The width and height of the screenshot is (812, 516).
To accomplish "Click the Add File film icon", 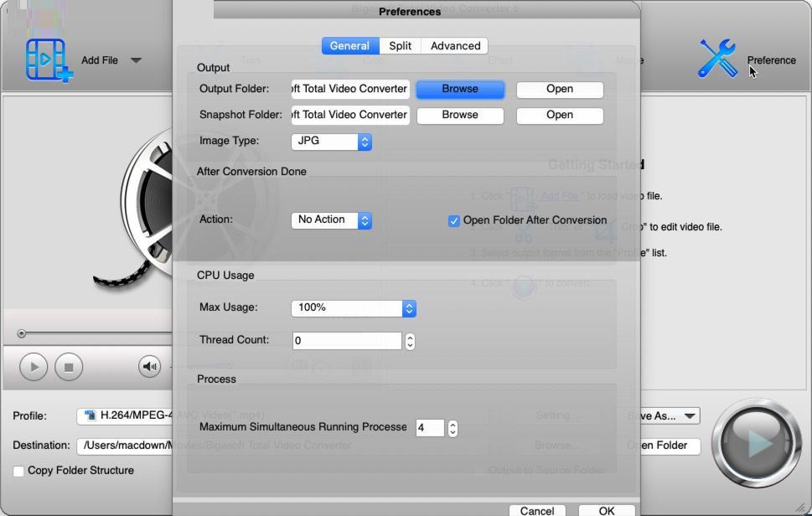I will pos(49,60).
